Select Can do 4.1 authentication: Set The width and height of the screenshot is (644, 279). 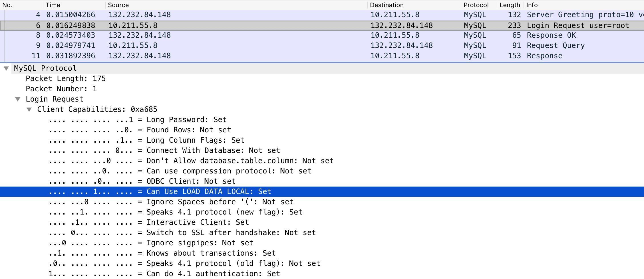point(164,274)
